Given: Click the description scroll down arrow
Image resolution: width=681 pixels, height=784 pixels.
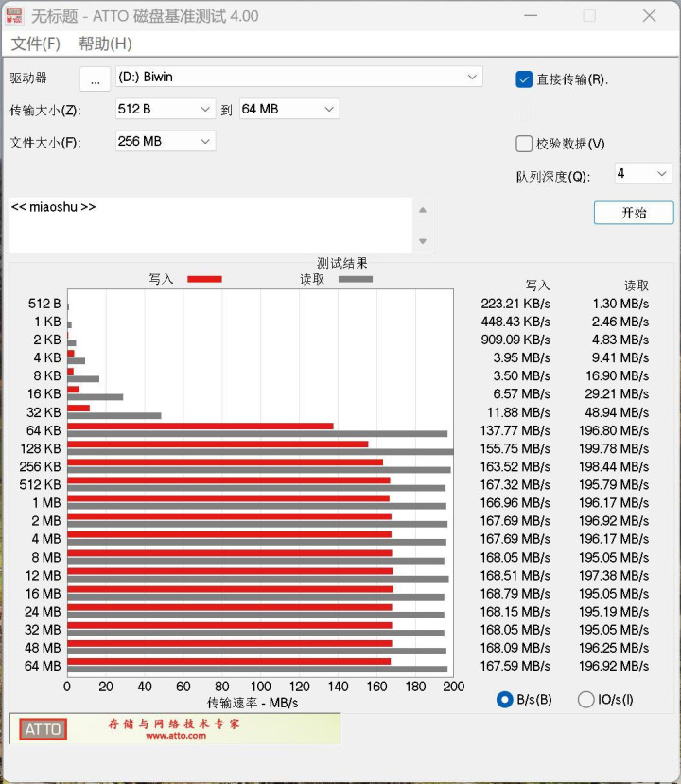Looking at the screenshot, I should (x=423, y=241).
